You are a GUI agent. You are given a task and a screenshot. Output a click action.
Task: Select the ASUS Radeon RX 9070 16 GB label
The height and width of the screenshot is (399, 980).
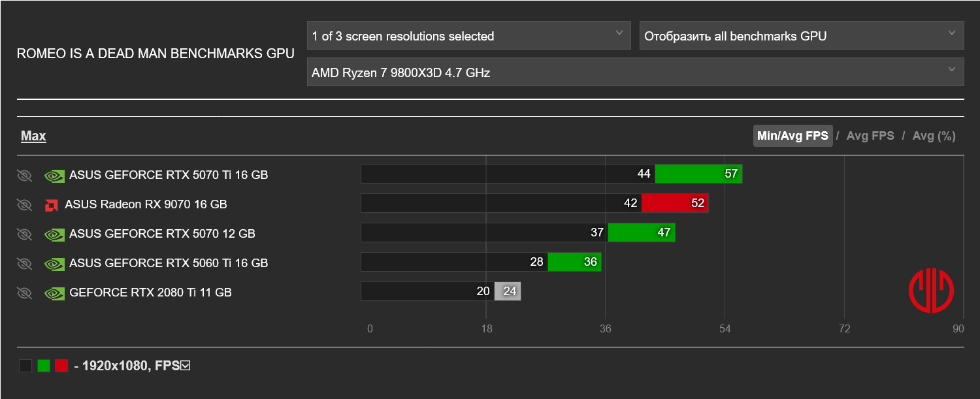146,204
